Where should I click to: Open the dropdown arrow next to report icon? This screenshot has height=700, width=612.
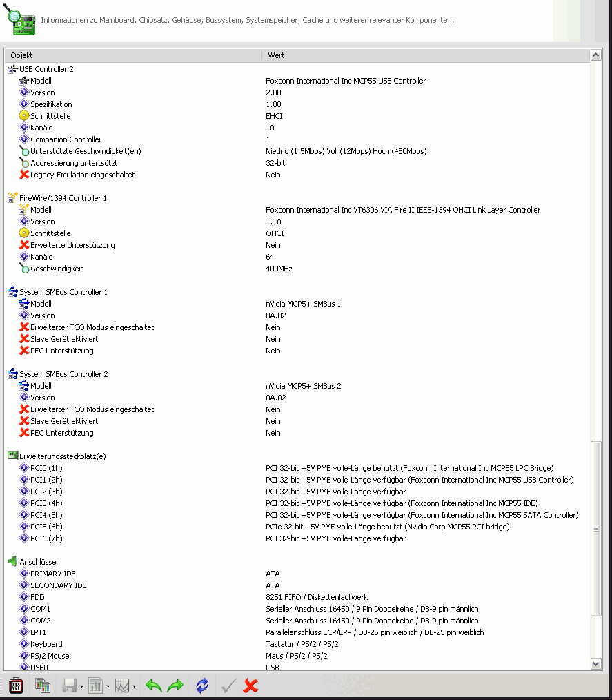[x=108, y=686]
